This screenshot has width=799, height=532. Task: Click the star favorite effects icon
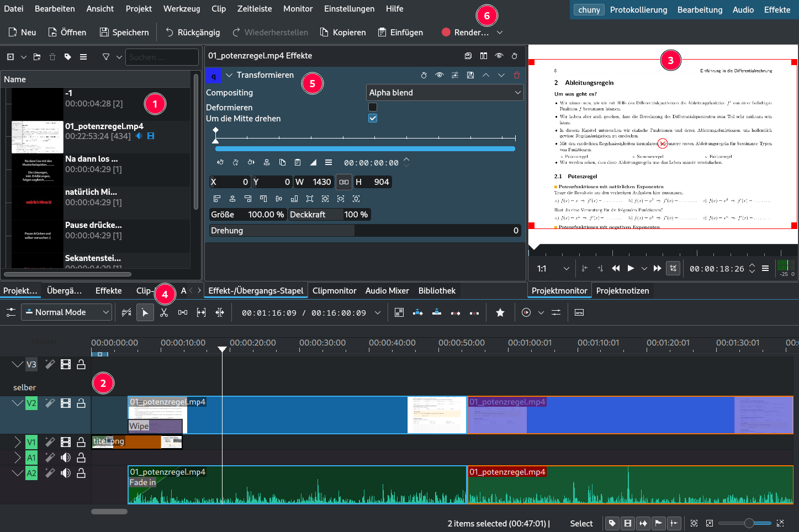pyautogui.click(x=500, y=312)
